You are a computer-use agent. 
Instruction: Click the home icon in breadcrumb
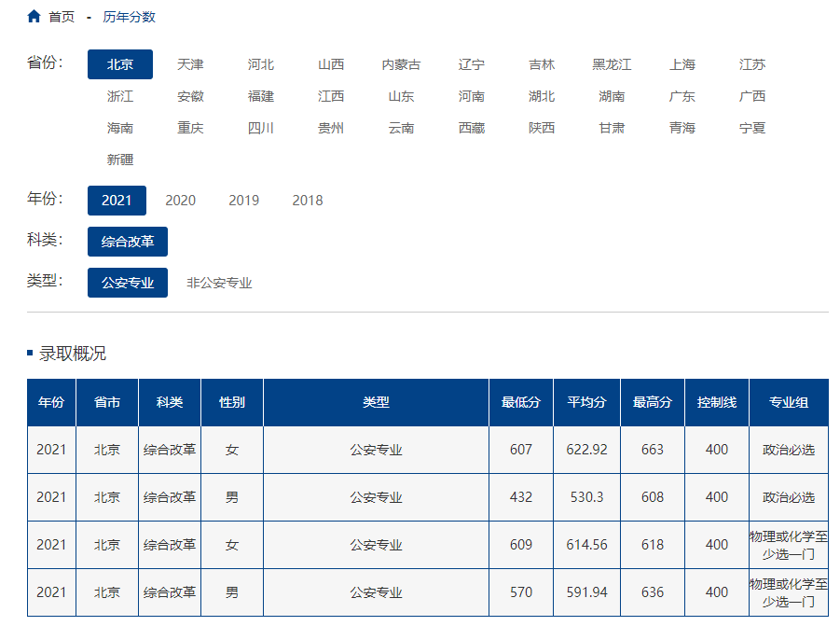point(34,17)
